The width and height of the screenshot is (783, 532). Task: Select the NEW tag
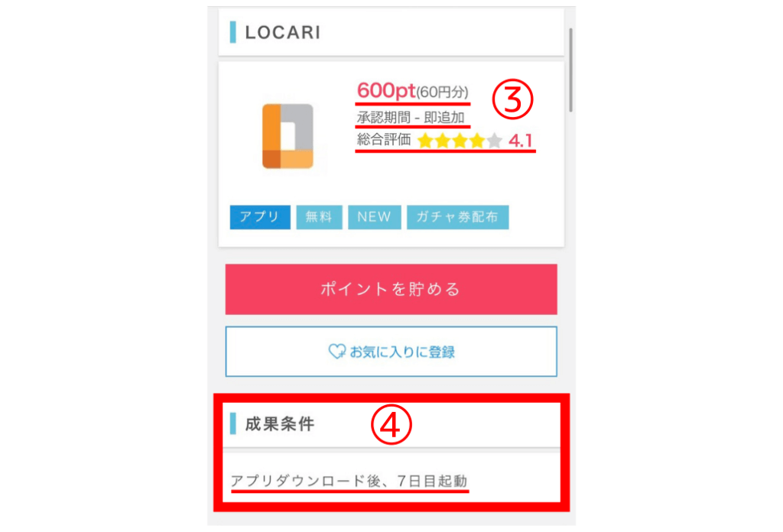click(374, 217)
